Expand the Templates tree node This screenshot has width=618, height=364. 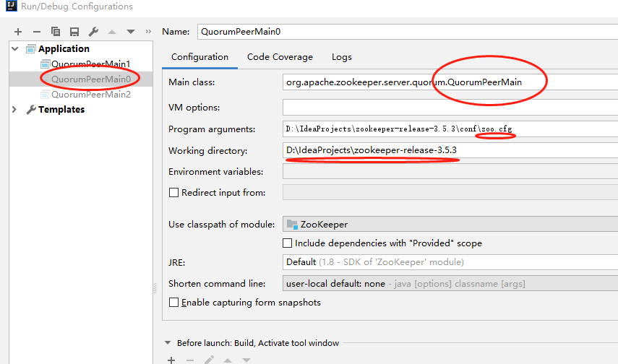pyautogui.click(x=14, y=110)
